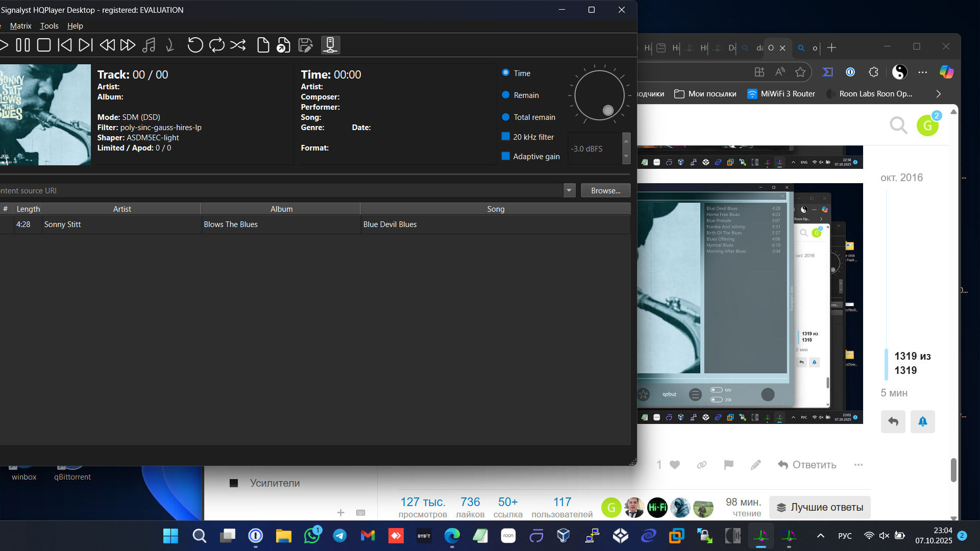Select the Remain time radio button

(x=505, y=95)
